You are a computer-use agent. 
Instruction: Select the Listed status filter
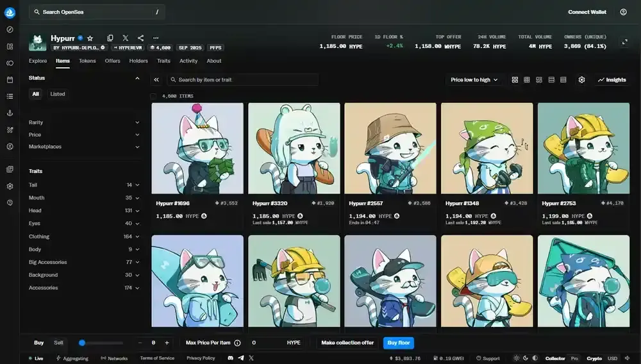(58, 94)
